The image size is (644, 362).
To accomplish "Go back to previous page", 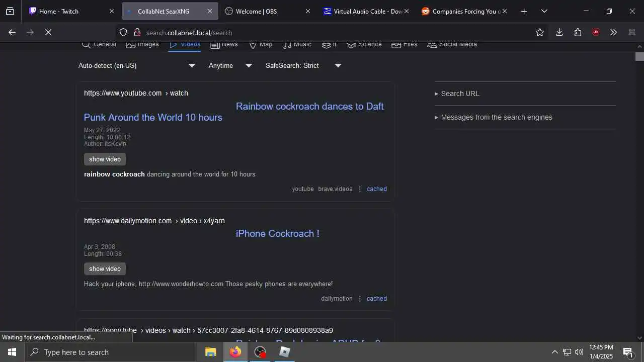I will [12, 32].
